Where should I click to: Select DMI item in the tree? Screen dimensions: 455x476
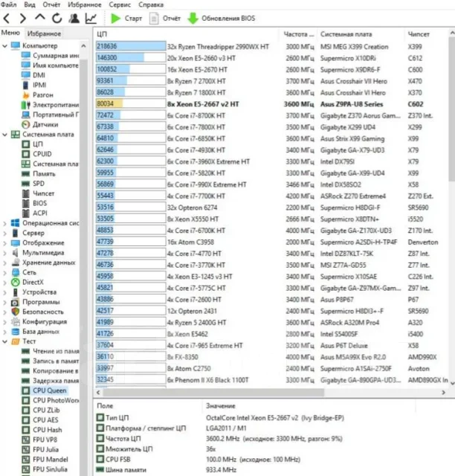(33, 75)
